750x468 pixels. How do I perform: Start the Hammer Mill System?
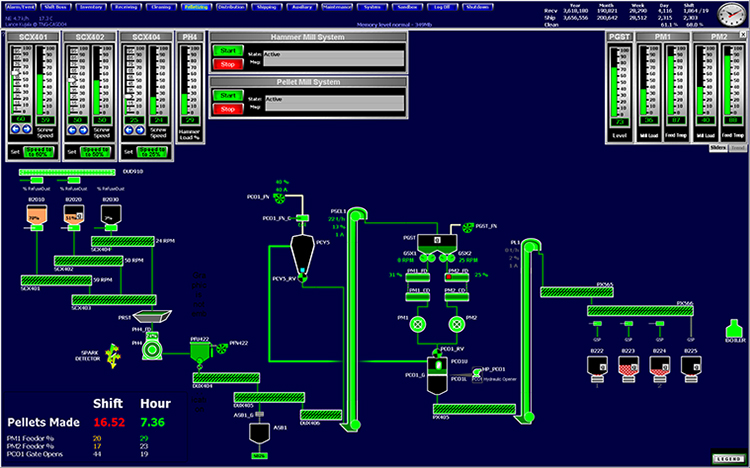coord(228,51)
